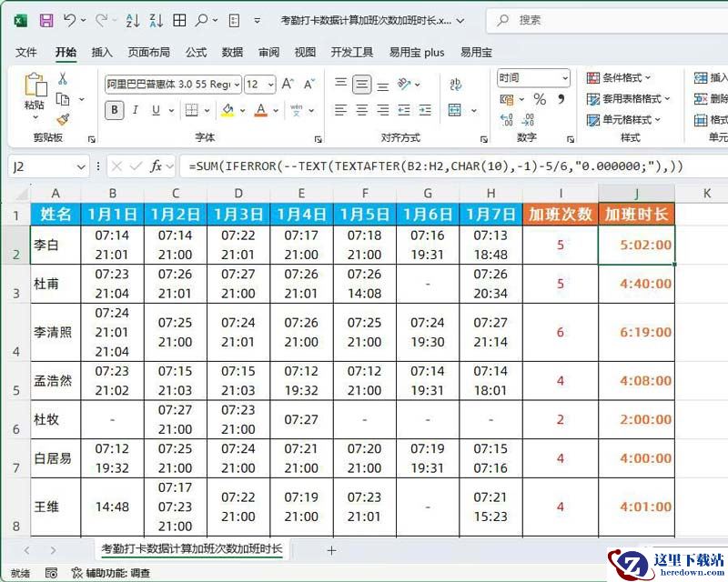This screenshot has width=728, height=582.
Task: Expand fill color dropdown arrow
Action: pos(242,110)
